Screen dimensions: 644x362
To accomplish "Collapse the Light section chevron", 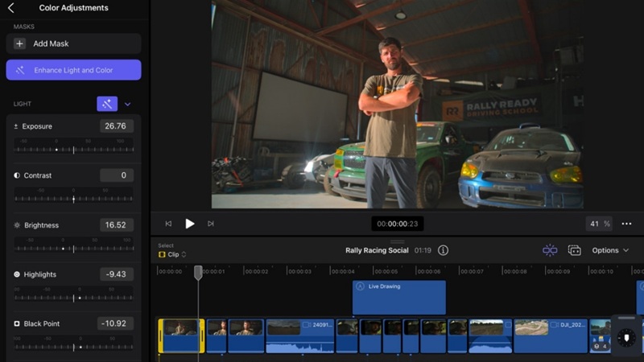I will [x=127, y=104].
